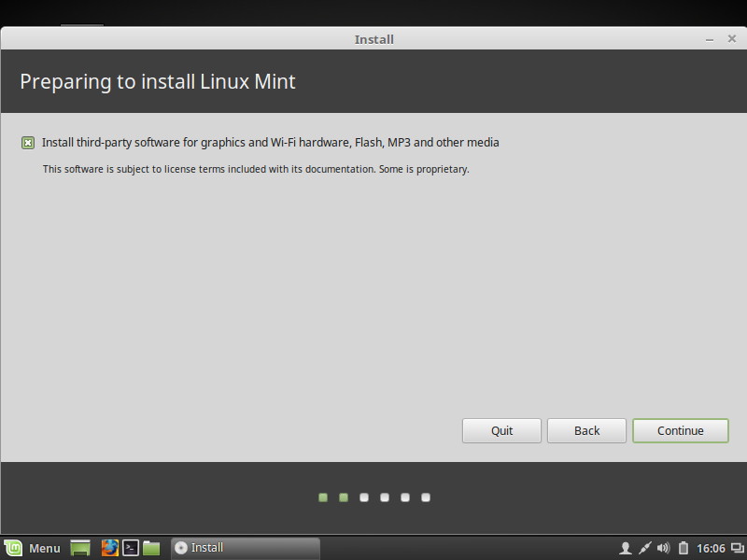Click the Show Desktop panel icon
This screenshot has height=560, width=747.
click(80, 548)
